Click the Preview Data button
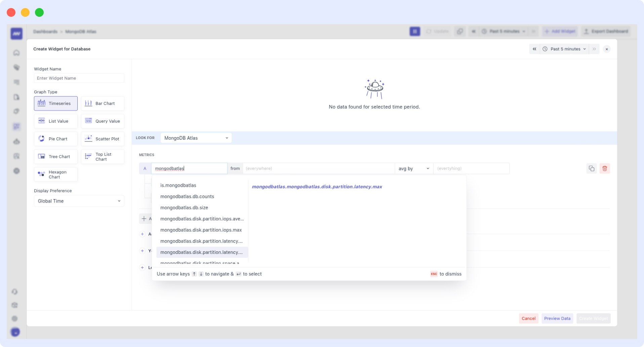The height and width of the screenshot is (347, 644). tap(557, 318)
